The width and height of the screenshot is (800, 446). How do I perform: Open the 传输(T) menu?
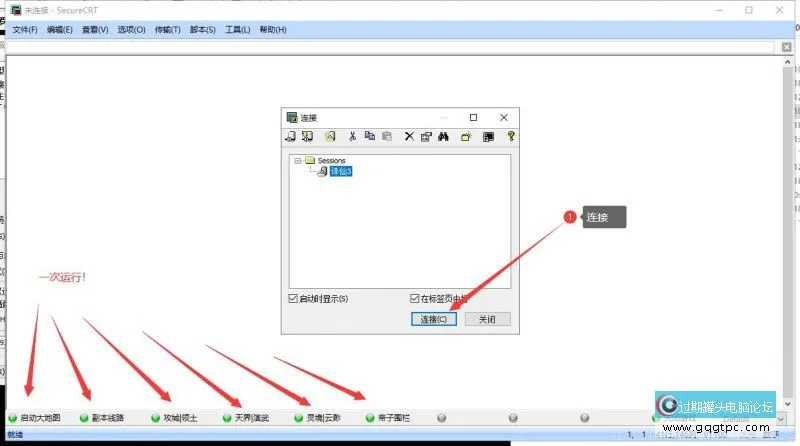[168, 30]
